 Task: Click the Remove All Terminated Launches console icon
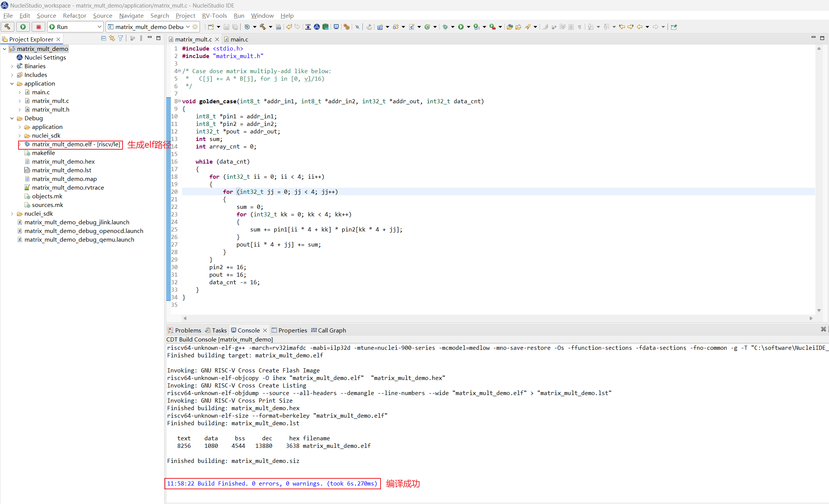pyautogui.click(x=823, y=329)
